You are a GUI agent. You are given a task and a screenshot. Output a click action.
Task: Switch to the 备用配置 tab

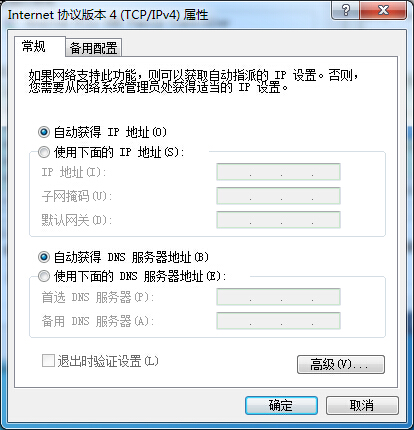pos(93,48)
